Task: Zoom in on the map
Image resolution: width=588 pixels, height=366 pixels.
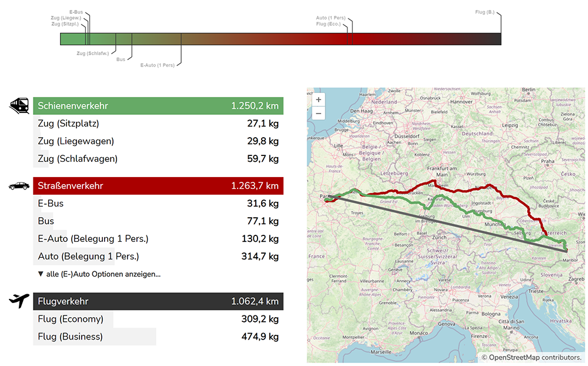Action: (x=318, y=99)
